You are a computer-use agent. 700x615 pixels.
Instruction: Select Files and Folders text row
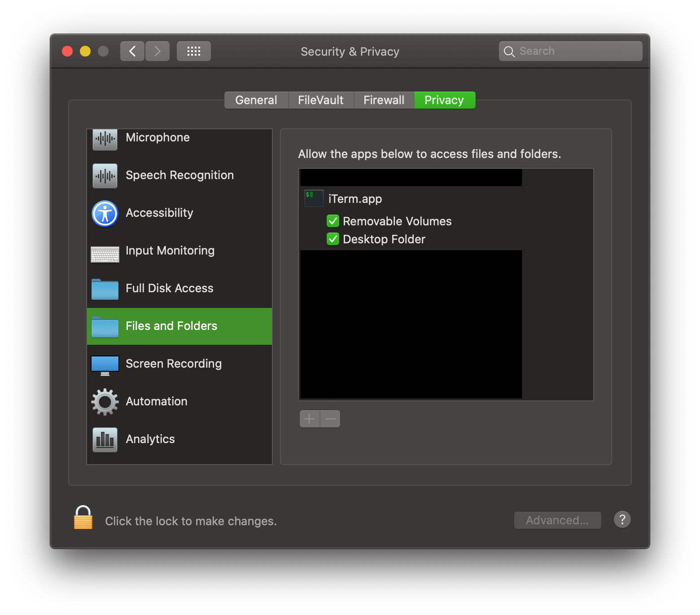click(171, 326)
